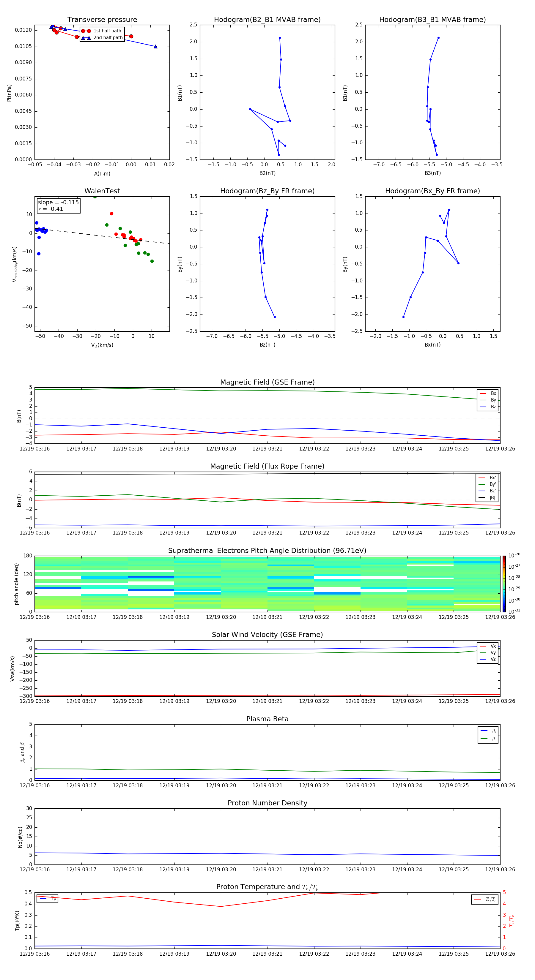Viewport: 535px width, 980px height.
Task: Click the By legend entry in GSE panel
Action: point(488,400)
